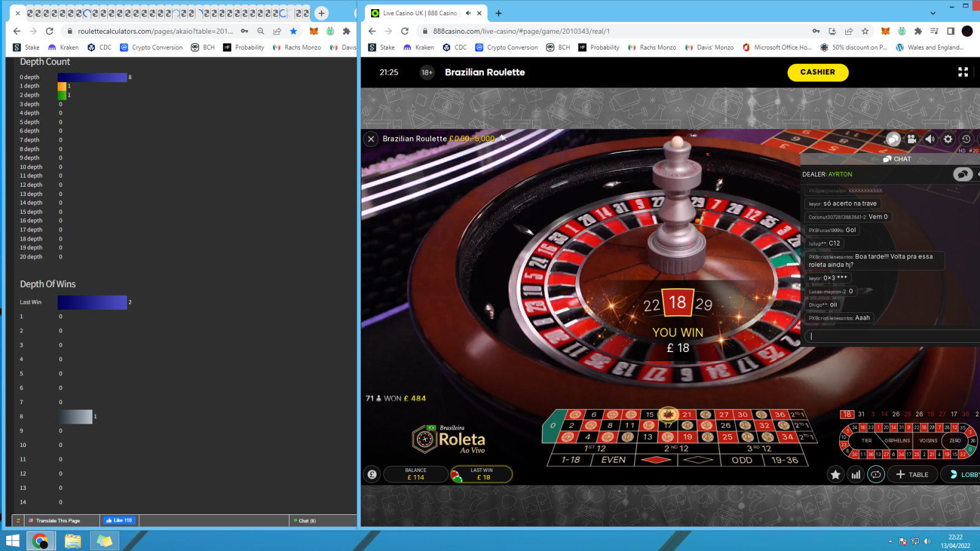Viewport: 980px width, 551px height.
Task: Open the Windows Start menu
Action: tap(12, 541)
